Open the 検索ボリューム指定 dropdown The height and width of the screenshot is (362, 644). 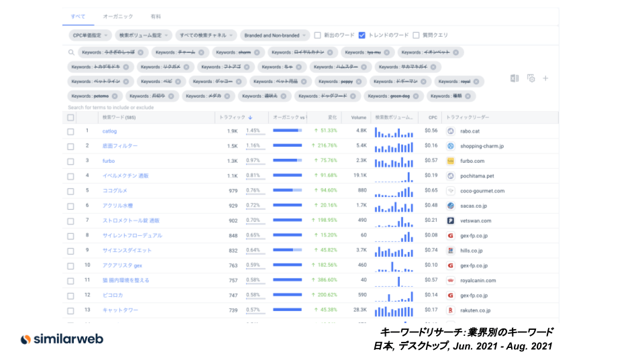[x=144, y=36]
